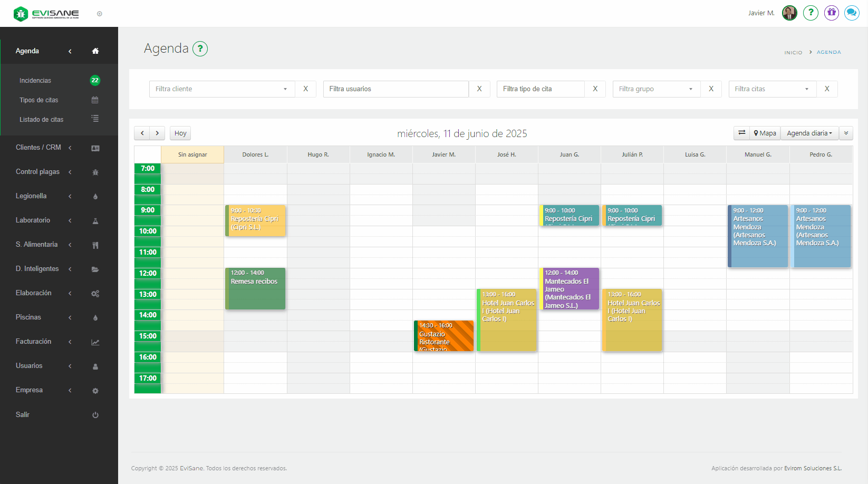Open Incidencias in the sidebar

pos(35,81)
